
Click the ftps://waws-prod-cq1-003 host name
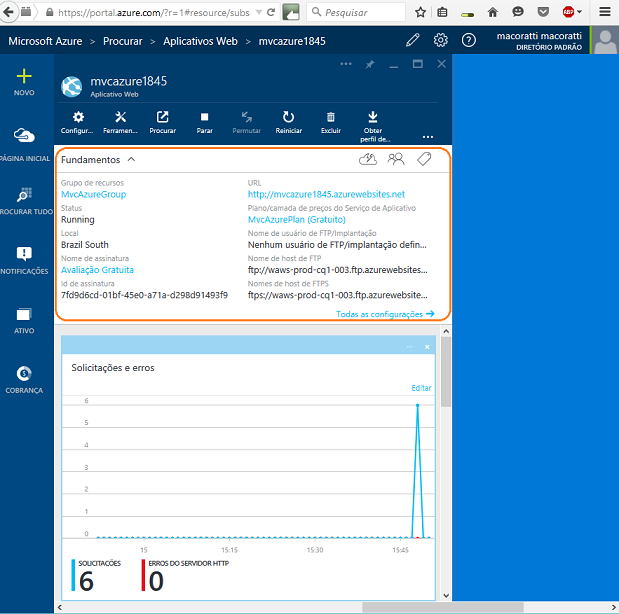[x=338, y=295]
